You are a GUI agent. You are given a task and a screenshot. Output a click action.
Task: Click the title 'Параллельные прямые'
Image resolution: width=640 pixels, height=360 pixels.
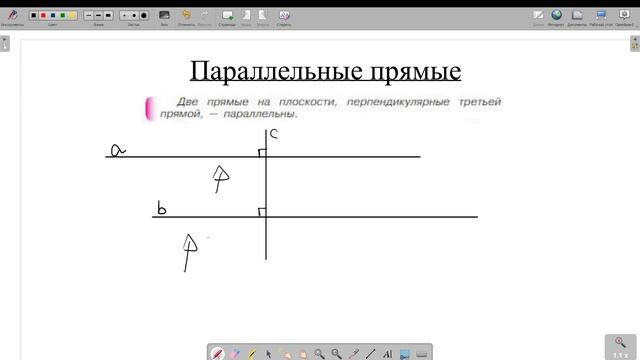click(x=325, y=71)
